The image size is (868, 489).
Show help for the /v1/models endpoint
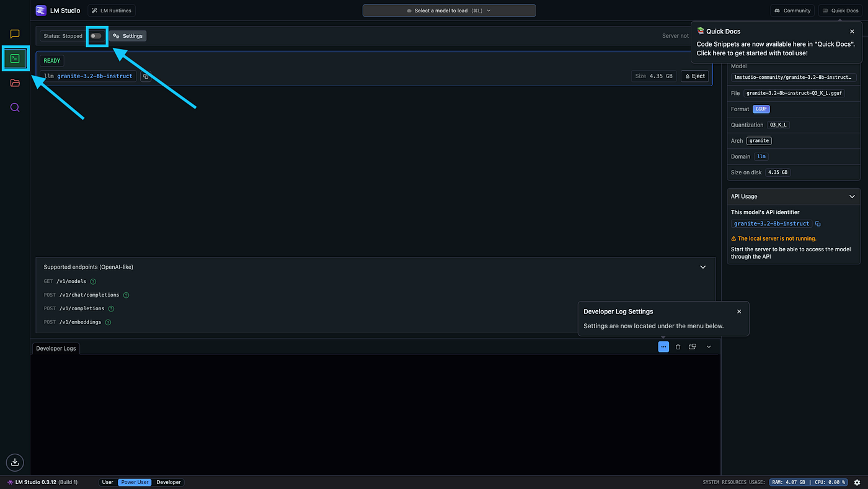pyautogui.click(x=94, y=282)
